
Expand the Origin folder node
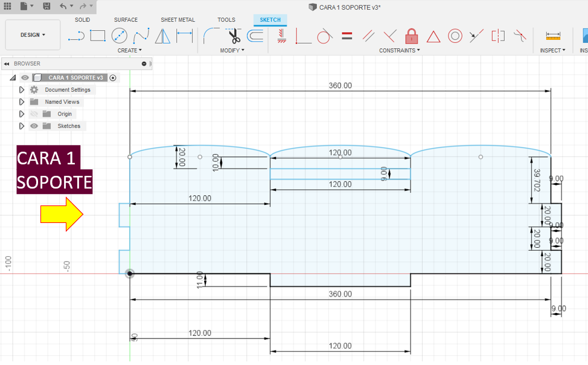21,114
